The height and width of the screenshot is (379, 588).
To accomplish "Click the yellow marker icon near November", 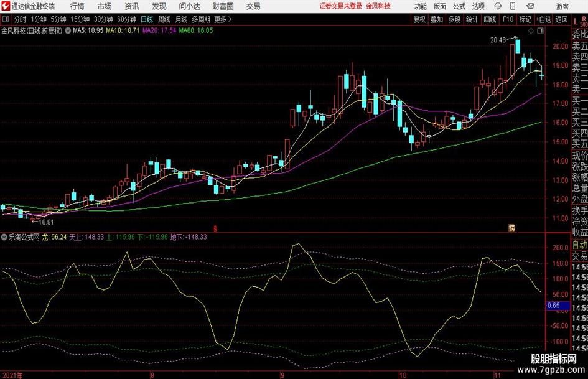I will pos(512,227).
